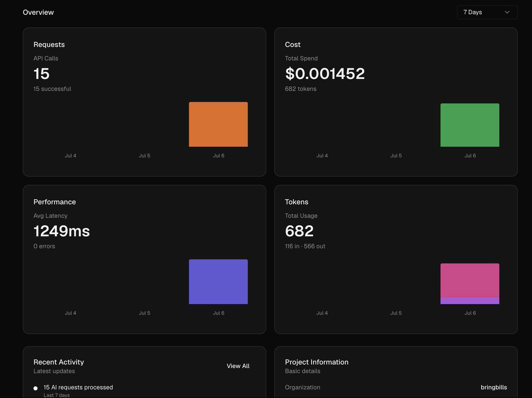
Task: Click View All in Recent Activity
Action: [238, 366]
